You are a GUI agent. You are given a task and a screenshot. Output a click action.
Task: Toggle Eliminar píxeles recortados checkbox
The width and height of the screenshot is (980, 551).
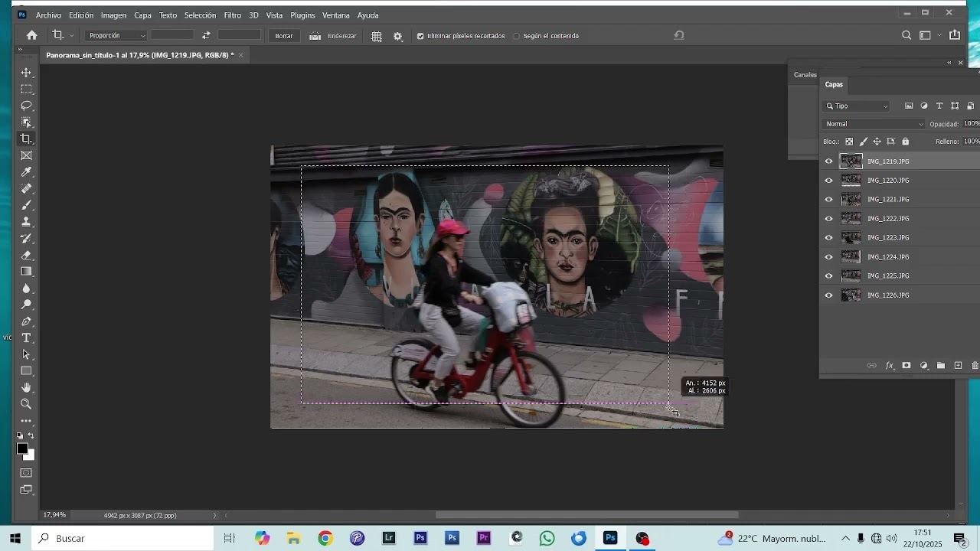point(420,36)
